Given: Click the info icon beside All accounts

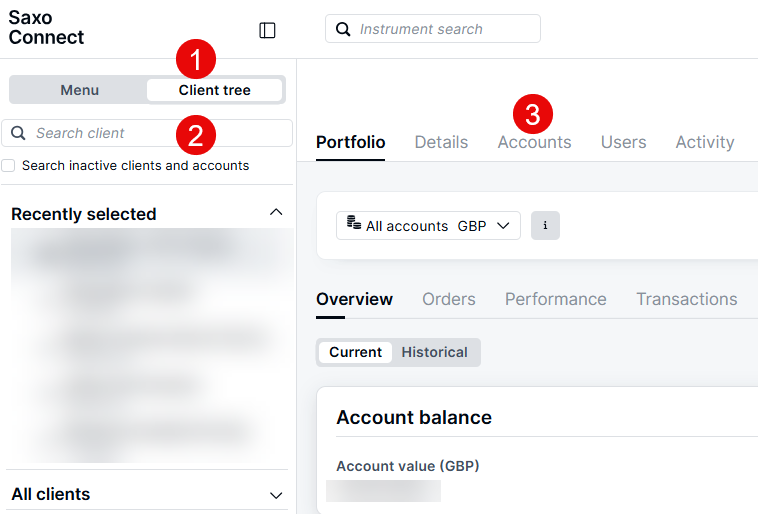Looking at the screenshot, I should pyautogui.click(x=545, y=225).
